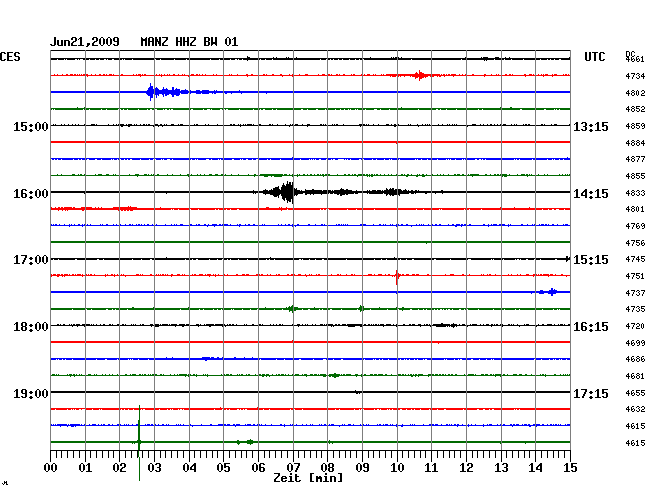Image resolution: width=650 pixels, height=494 pixels.
Task: Click the large black seismic event at 16:00
Action: (x=288, y=192)
